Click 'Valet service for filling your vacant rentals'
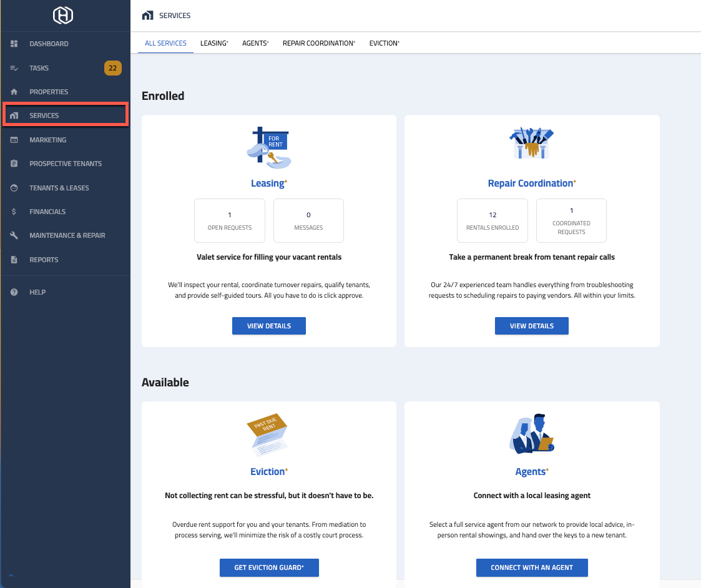Viewport: 701px width, 588px height. click(269, 257)
